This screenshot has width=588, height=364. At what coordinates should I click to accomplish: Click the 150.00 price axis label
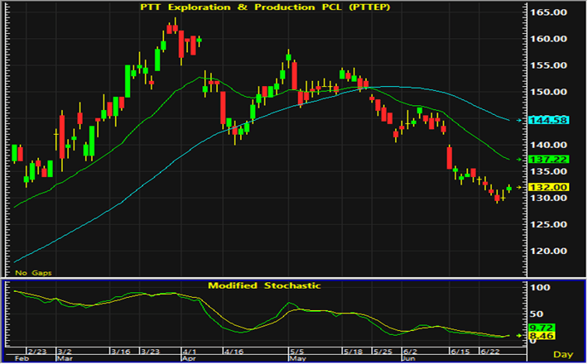pos(548,92)
